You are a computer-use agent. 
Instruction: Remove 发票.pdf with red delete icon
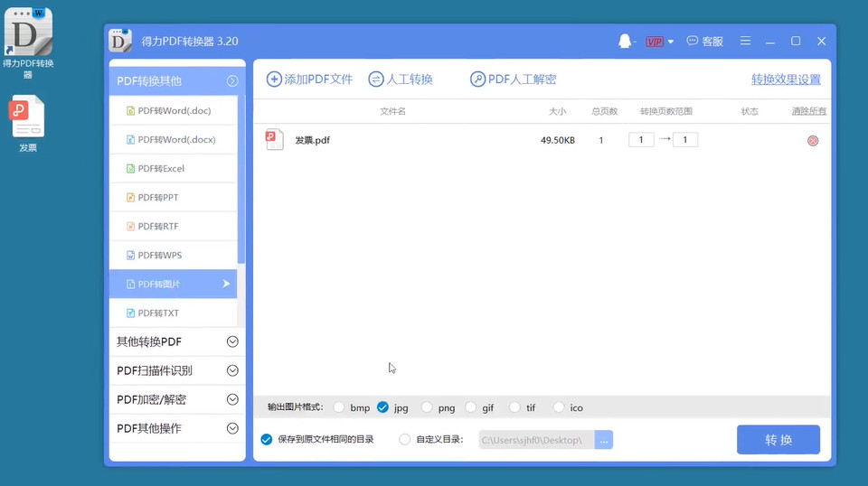(813, 140)
